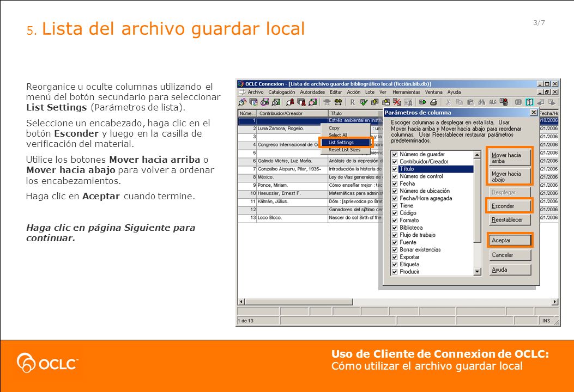Click the document icon beside Archivo menu
The width and height of the screenshot is (574, 392).
tap(241, 92)
